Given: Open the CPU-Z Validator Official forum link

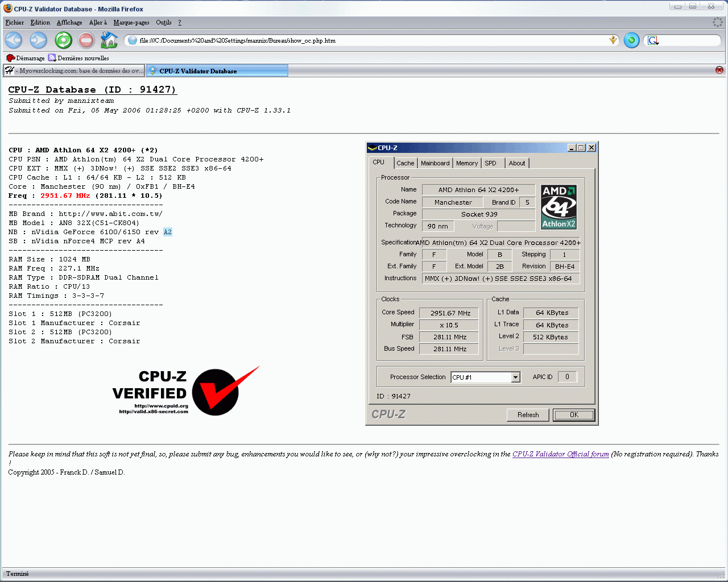Looking at the screenshot, I should click(x=561, y=454).
